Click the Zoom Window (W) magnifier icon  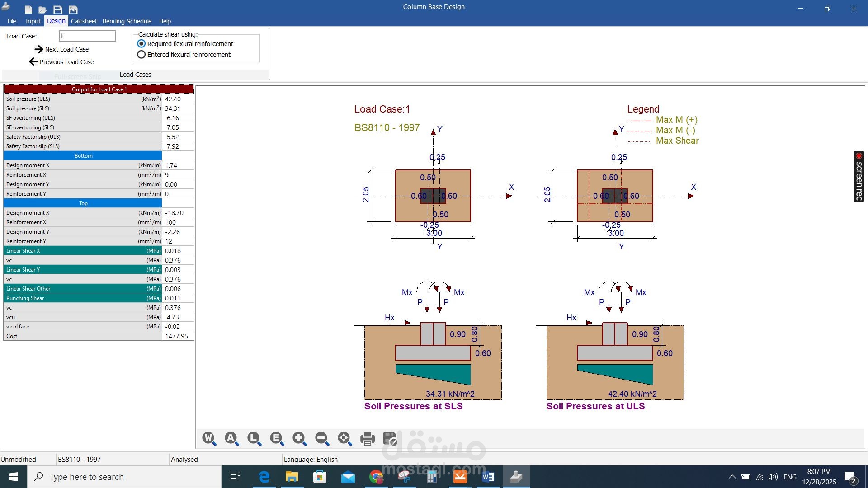[x=209, y=438]
